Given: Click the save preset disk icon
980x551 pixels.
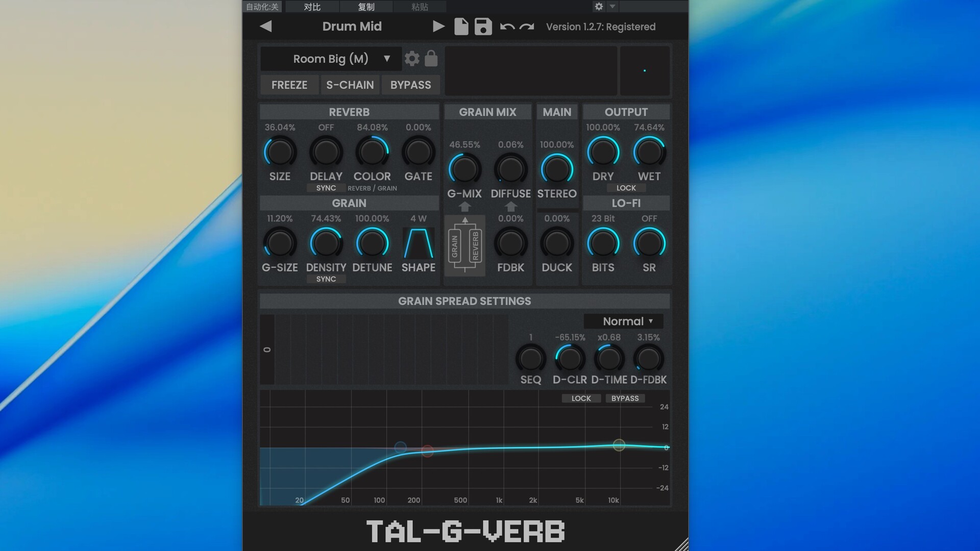Looking at the screenshot, I should [x=483, y=27].
